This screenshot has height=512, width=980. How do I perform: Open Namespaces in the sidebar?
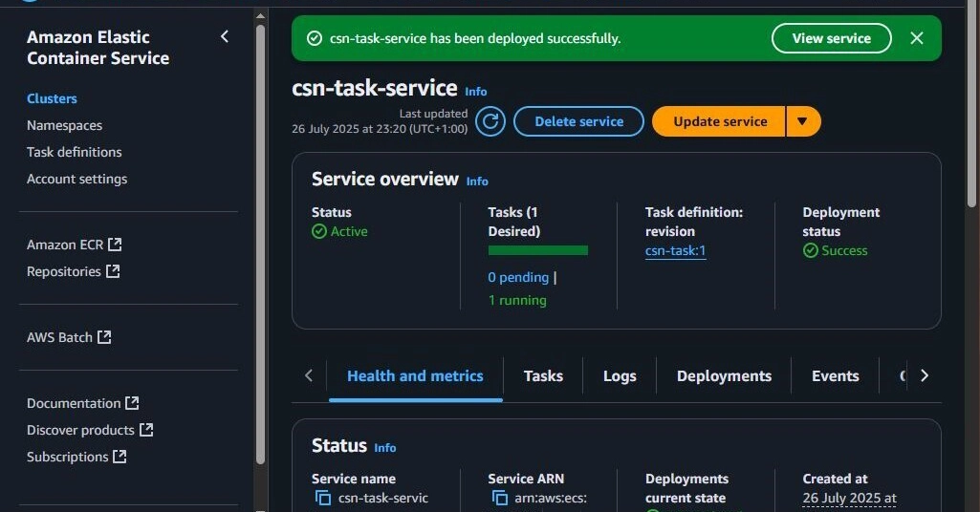[x=64, y=125]
